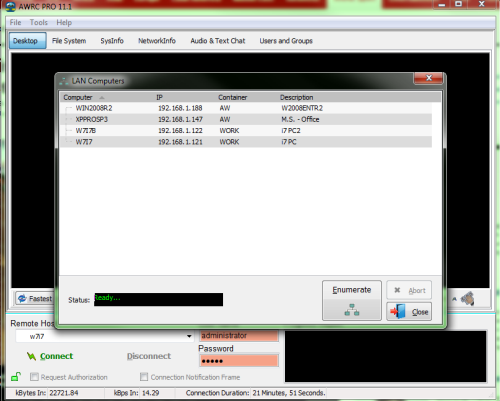Screen dimensions: 500x401
Task: Click the M.S. - Office description cell
Action: pos(300,119)
